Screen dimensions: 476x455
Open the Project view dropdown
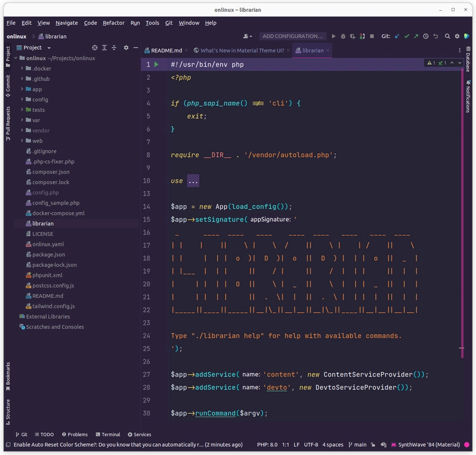(49, 48)
